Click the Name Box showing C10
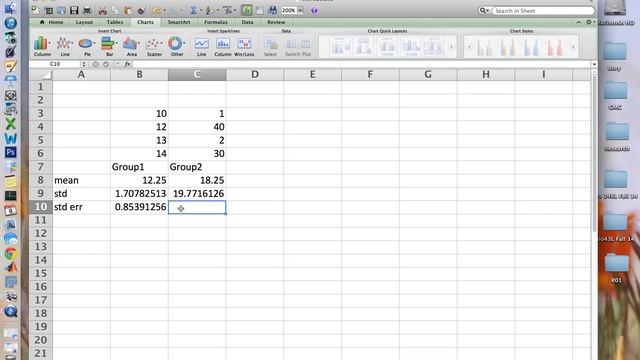This screenshot has width=640, height=360. point(55,64)
